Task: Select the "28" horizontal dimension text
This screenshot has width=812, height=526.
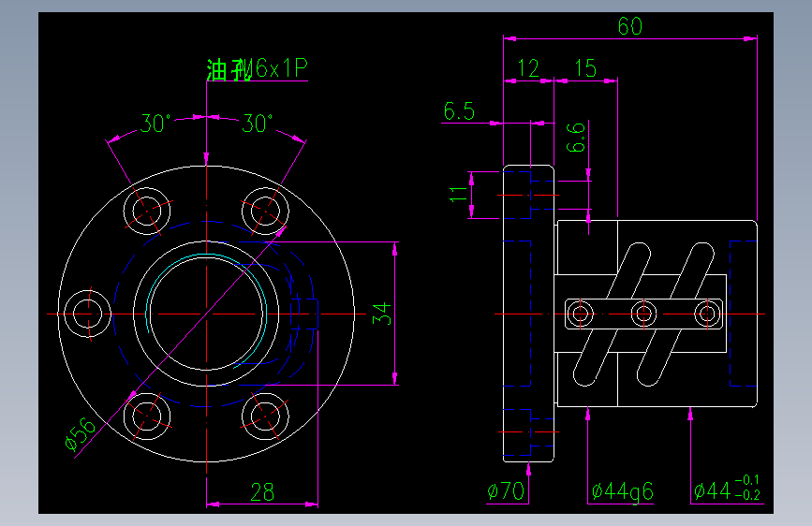Action: (x=262, y=492)
